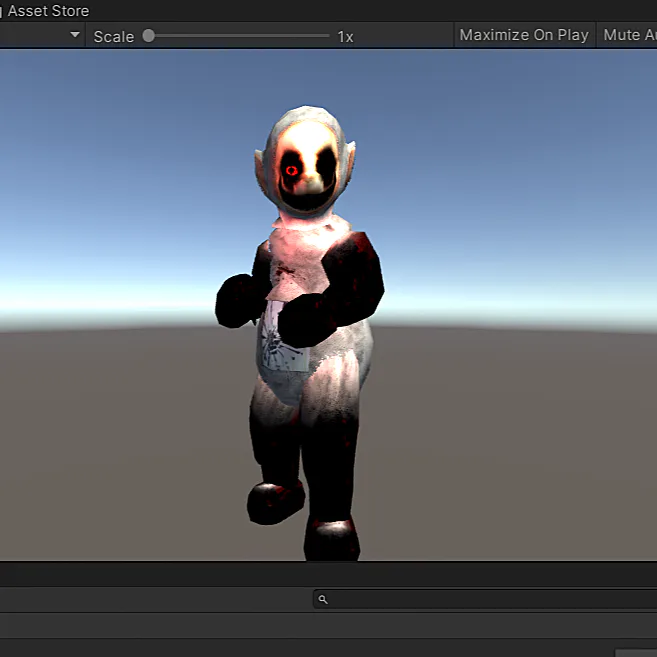
Task: Toggle Maximize On Play
Action: (524, 35)
